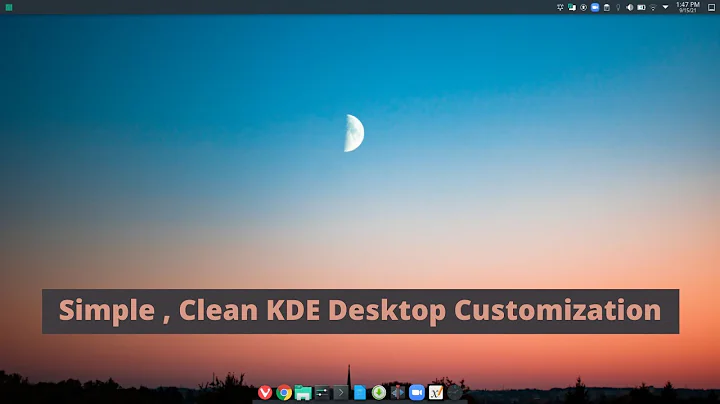Image resolution: width=720 pixels, height=404 pixels.
Task: Open the clipboard tray icon
Action: (607, 7)
